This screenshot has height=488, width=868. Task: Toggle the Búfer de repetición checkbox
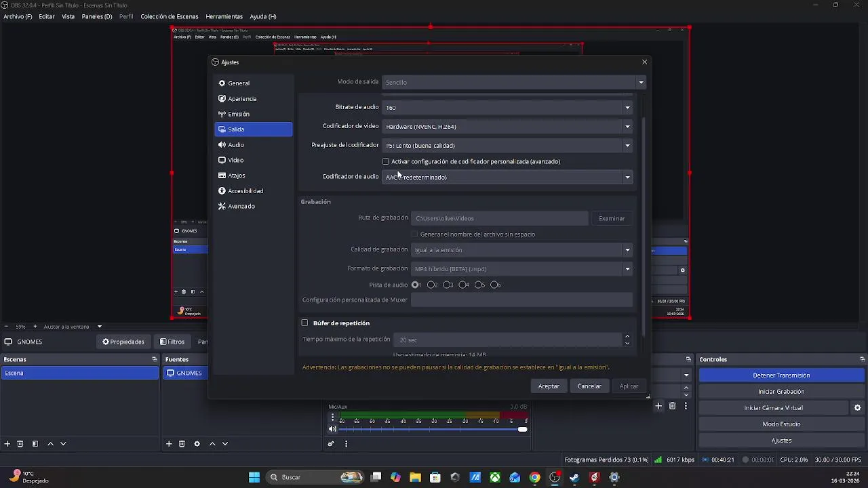[x=304, y=323]
